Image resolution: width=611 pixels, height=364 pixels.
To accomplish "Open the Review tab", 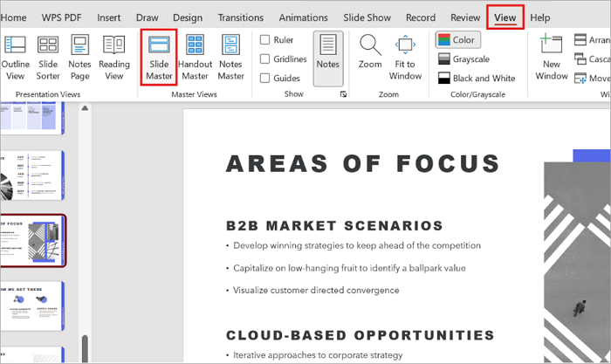I will 465,17.
